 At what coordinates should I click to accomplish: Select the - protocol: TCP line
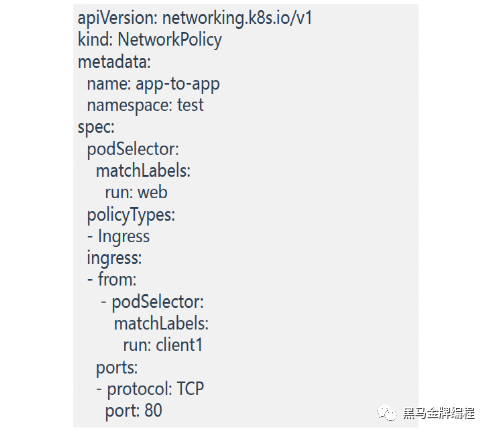click(x=150, y=389)
